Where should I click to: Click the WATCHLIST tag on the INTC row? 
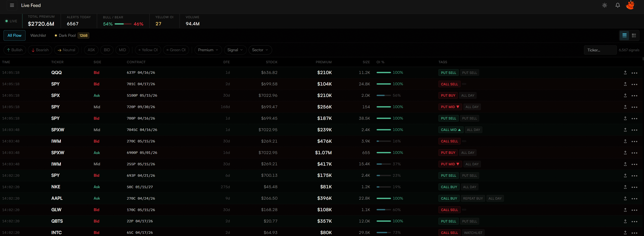click(473, 232)
